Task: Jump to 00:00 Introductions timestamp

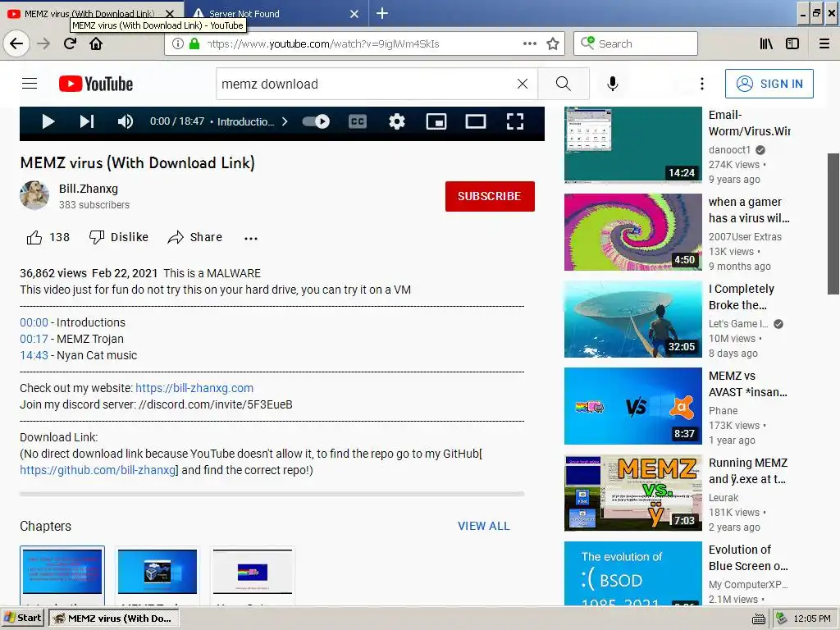Action: pos(34,322)
